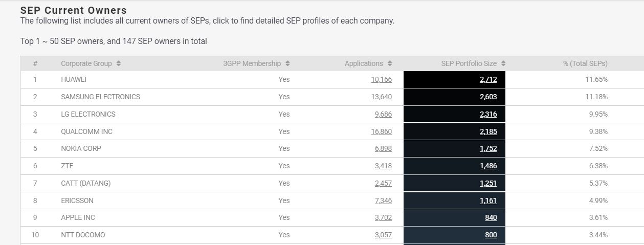Screen dimensions: 644x245
Task: Open ZTE SEP portfolio 1,486
Action: (488, 166)
